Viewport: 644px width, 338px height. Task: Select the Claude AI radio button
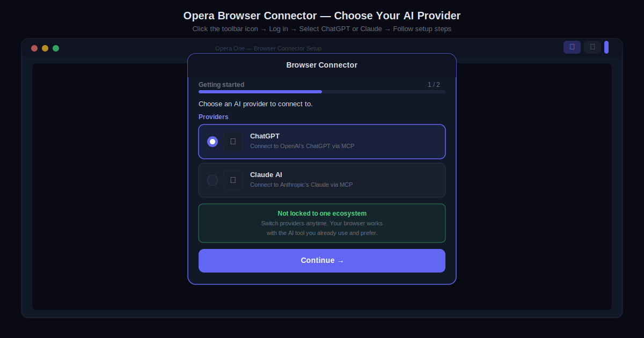click(x=213, y=180)
